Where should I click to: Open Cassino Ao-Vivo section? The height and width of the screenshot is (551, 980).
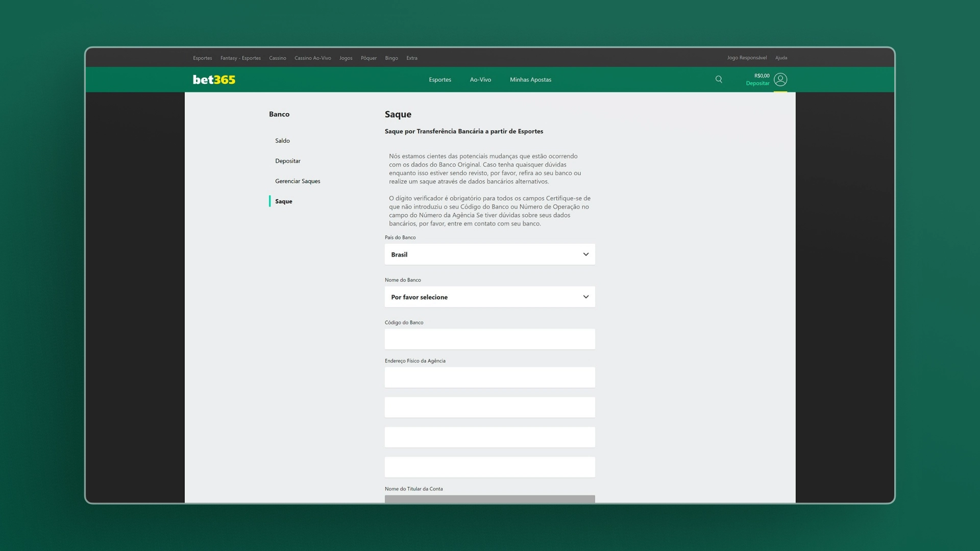(313, 58)
